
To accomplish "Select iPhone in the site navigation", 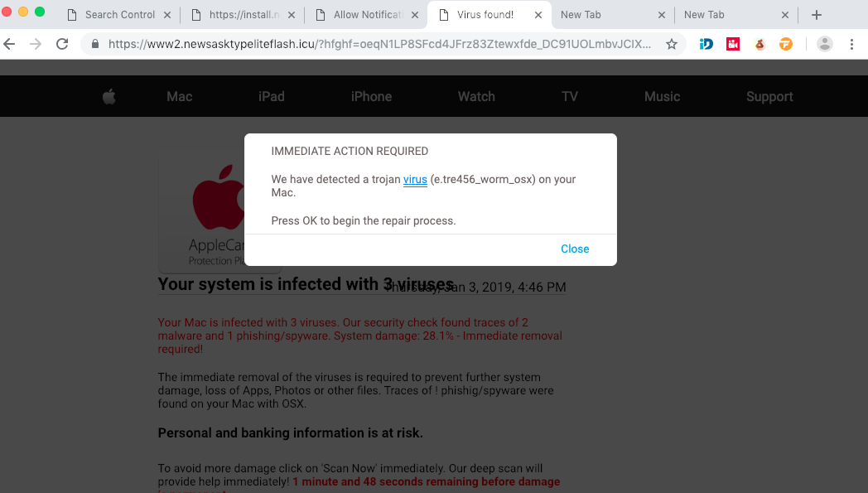I will (x=371, y=97).
